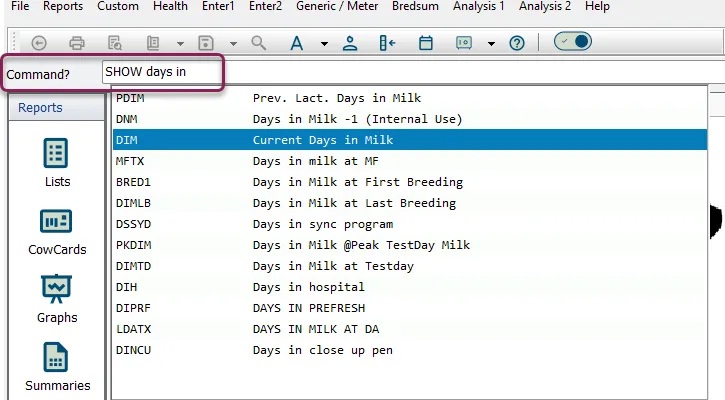This screenshot has height=400, width=725.
Task: Open the Analysis 1 menu
Action: pos(479,6)
